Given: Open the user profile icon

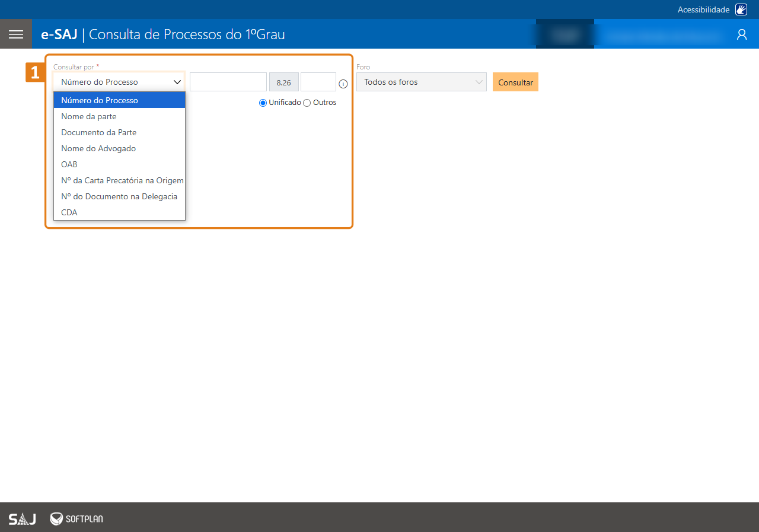Looking at the screenshot, I should 742,34.
